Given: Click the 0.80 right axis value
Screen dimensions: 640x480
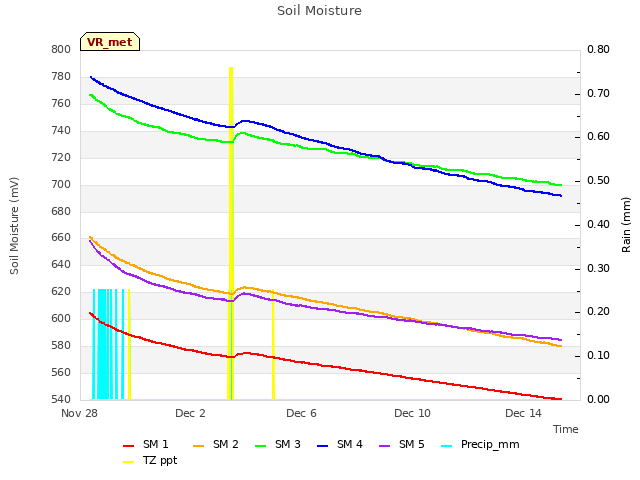Looking at the screenshot, I should [598, 49].
